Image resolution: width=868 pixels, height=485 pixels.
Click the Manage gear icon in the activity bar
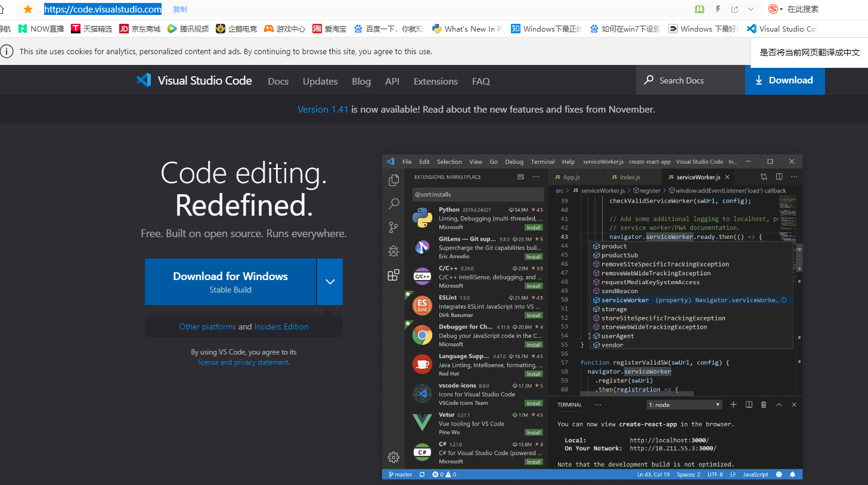click(x=393, y=457)
